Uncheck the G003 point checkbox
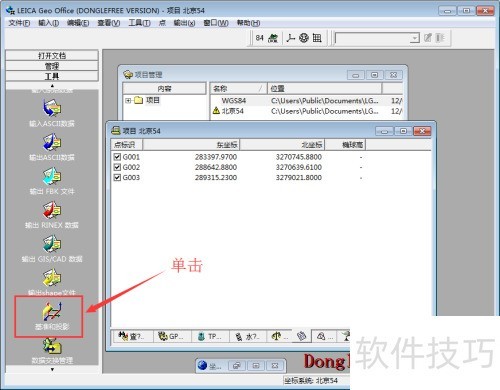Image resolution: width=500 pixels, height=390 pixels. pyautogui.click(x=117, y=177)
